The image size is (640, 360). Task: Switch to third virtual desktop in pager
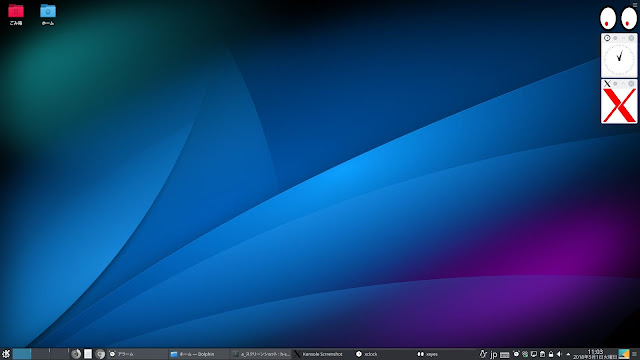60,354
